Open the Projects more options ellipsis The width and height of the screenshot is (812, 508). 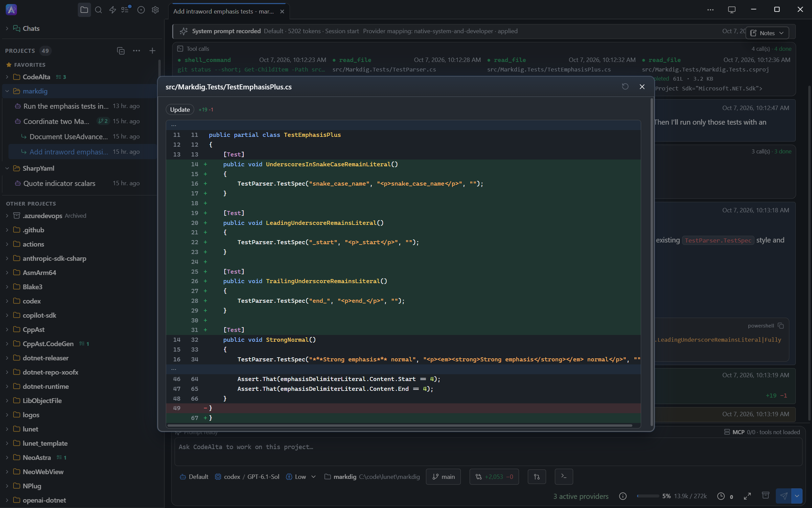[136, 51]
